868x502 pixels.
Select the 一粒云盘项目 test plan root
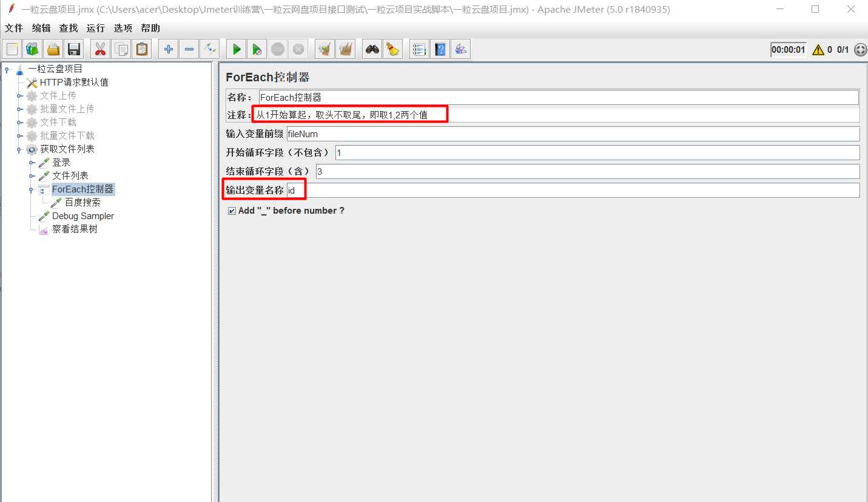(x=55, y=69)
